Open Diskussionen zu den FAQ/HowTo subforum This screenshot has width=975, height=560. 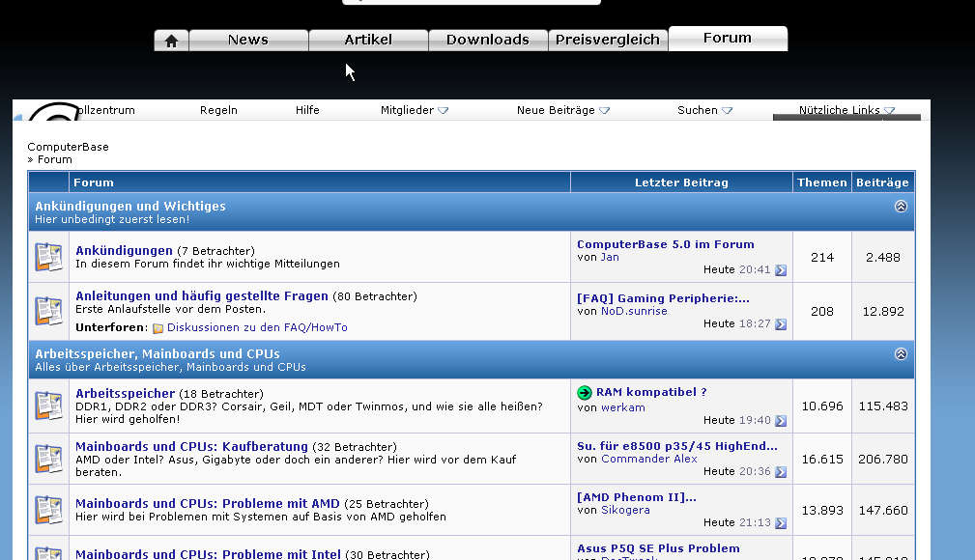coord(257,327)
